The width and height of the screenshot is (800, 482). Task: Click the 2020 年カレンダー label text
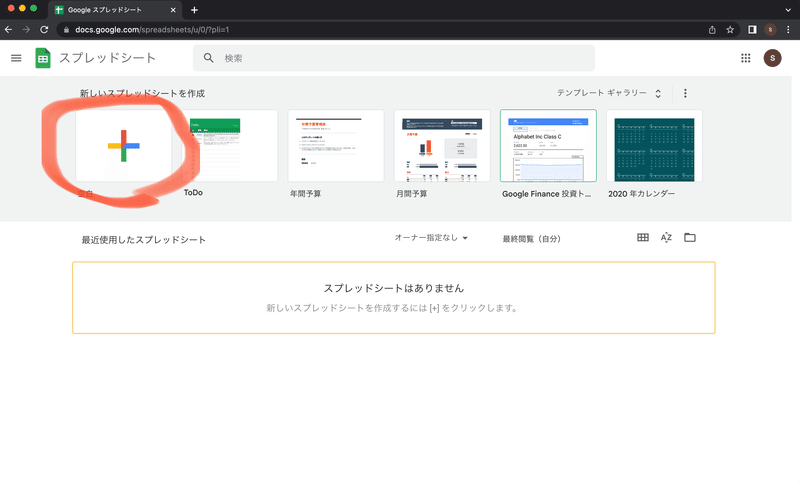pyautogui.click(x=641, y=194)
